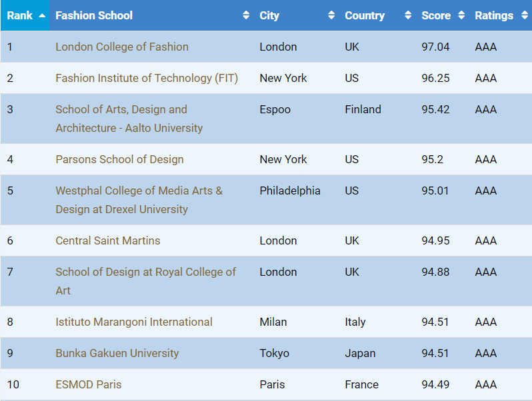Click the Ratings header label
The image size is (532, 401).
494,15
